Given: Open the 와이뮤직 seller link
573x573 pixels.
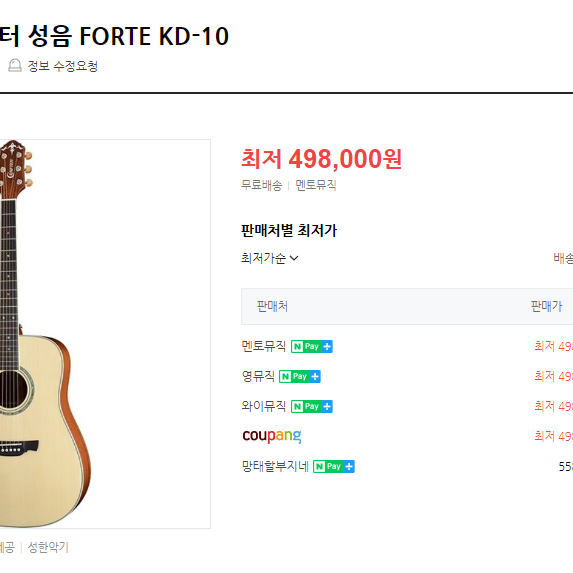Looking at the screenshot, I should (263, 406).
